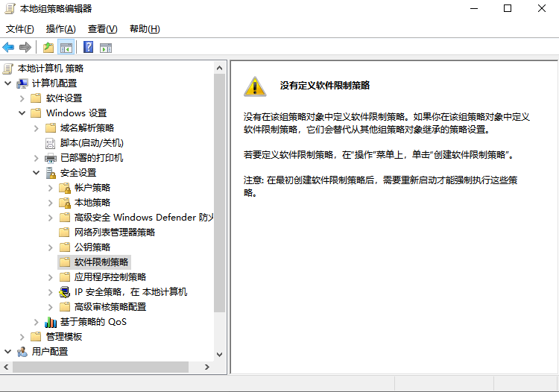The height and width of the screenshot is (392, 559).
Task: Click the tree vertical scrollbar thumb
Action: click(220, 193)
